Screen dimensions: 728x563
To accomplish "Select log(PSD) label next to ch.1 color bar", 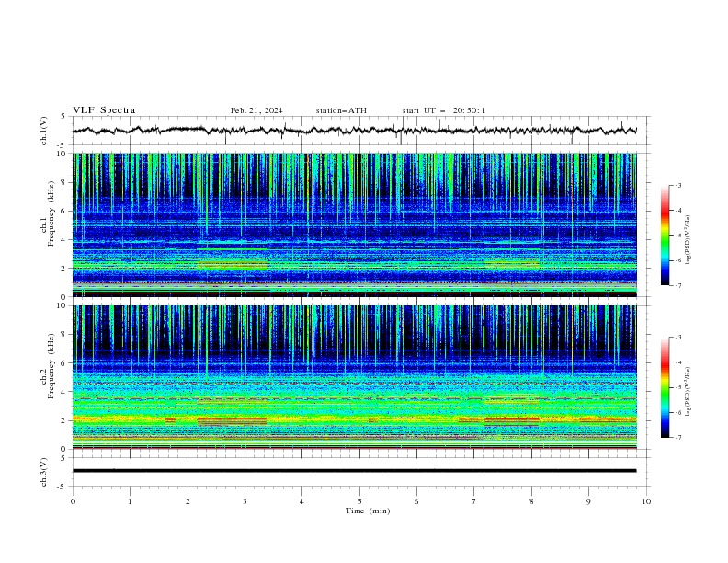I will click(x=689, y=240).
